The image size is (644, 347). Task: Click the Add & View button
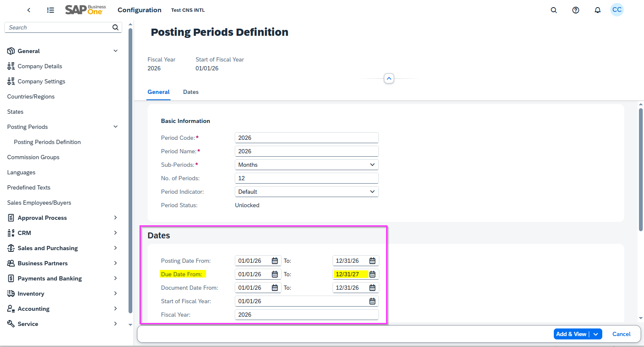coord(572,334)
